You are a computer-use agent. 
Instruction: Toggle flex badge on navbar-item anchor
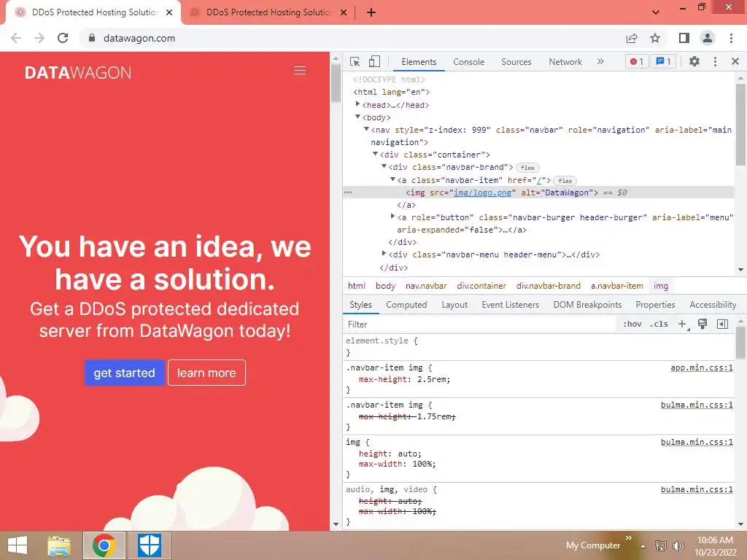pos(565,181)
